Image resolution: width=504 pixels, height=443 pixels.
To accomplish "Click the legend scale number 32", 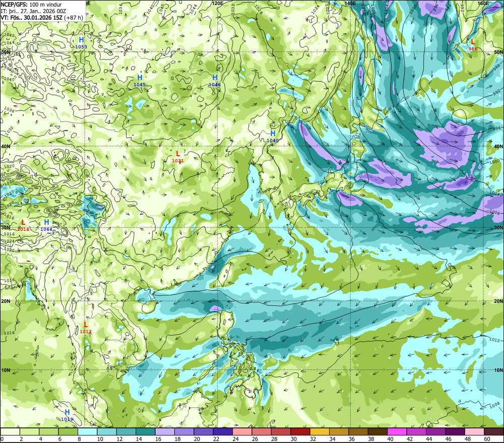I will tap(313, 439).
